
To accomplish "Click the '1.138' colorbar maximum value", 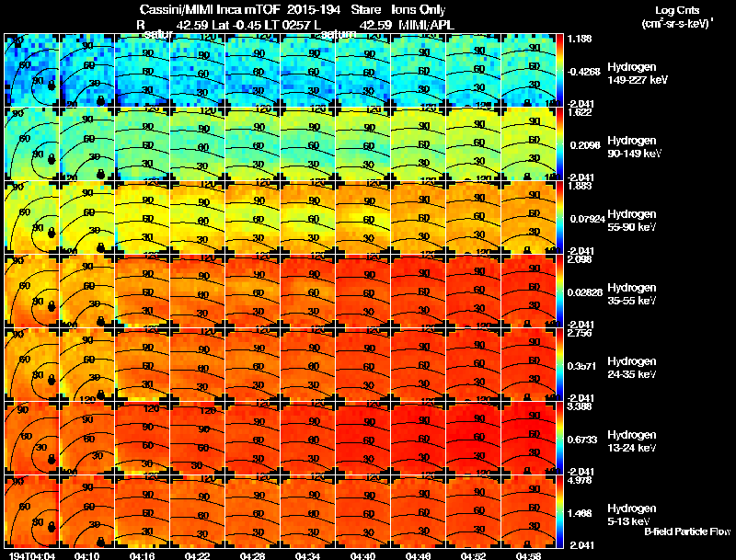I will click(580, 39).
